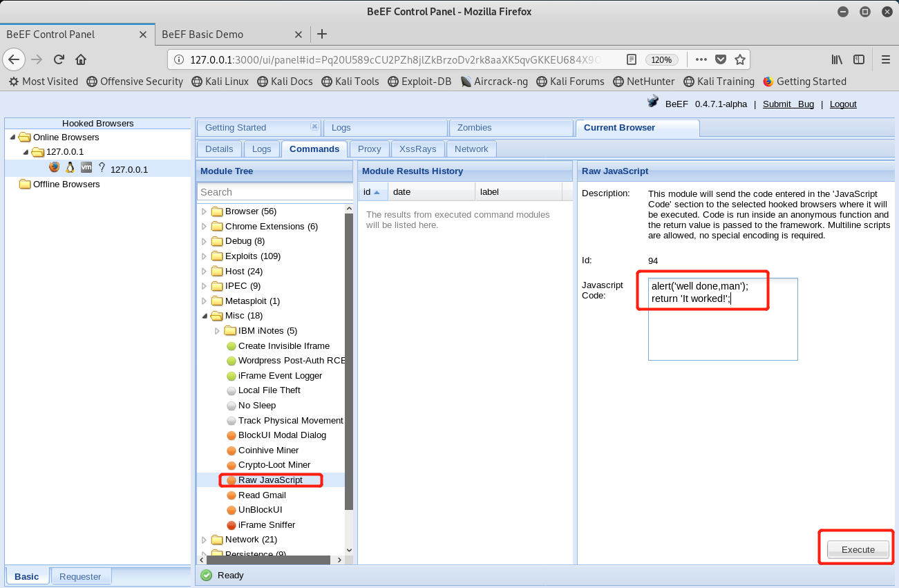Image resolution: width=899 pixels, height=588 pixels.
Task: Click the grey Local File Theft module icon
Action: 231,390
